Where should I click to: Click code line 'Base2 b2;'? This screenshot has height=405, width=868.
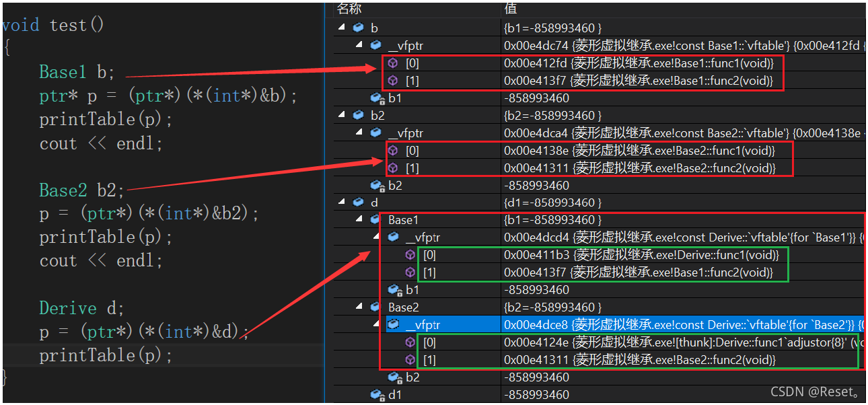click(82, 190)
